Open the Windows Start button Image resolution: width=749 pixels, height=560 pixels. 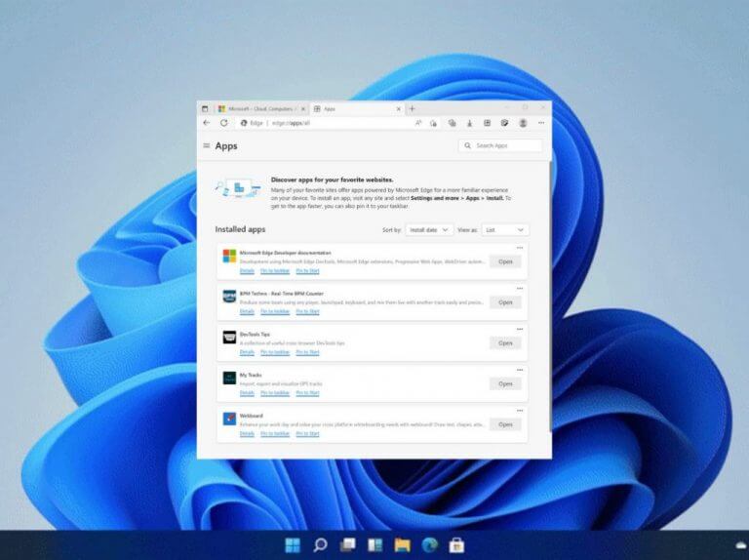(293, 545)
